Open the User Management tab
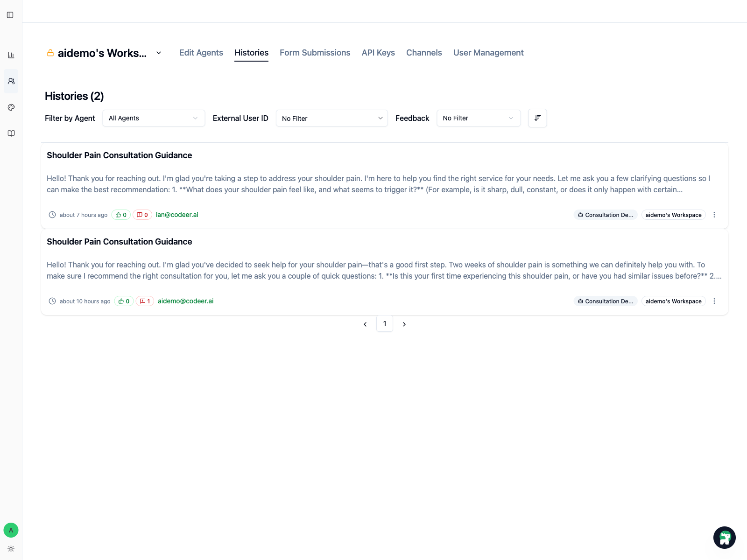 point(488,53)
